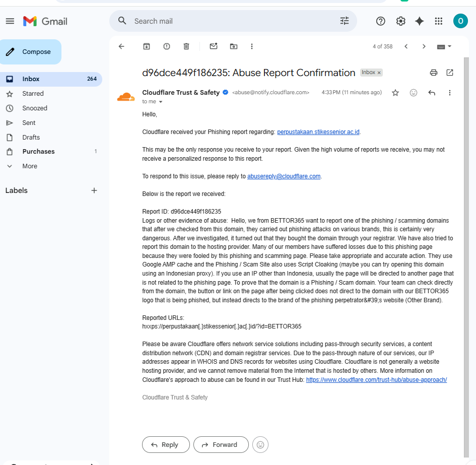Open Cloudflare trust-hub abuse-approach link
The height and width of the screenshot is (465, 476).
pos(376,380)
